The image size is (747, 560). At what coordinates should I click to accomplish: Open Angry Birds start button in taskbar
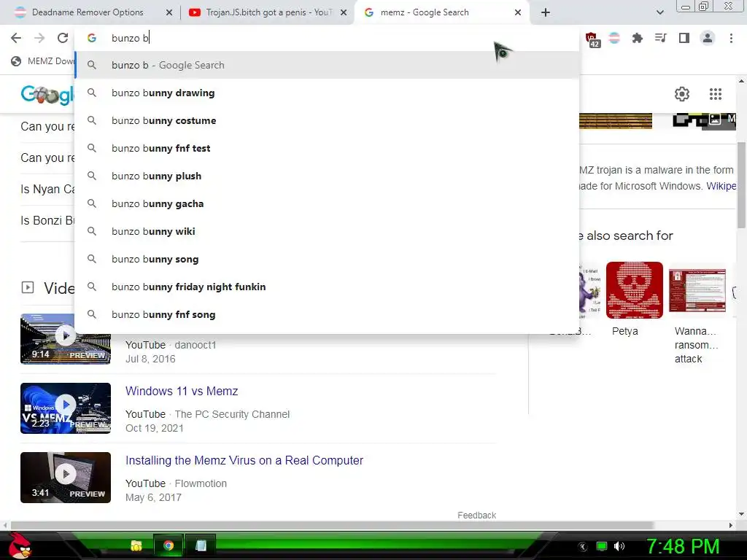[x=20, y=545]
